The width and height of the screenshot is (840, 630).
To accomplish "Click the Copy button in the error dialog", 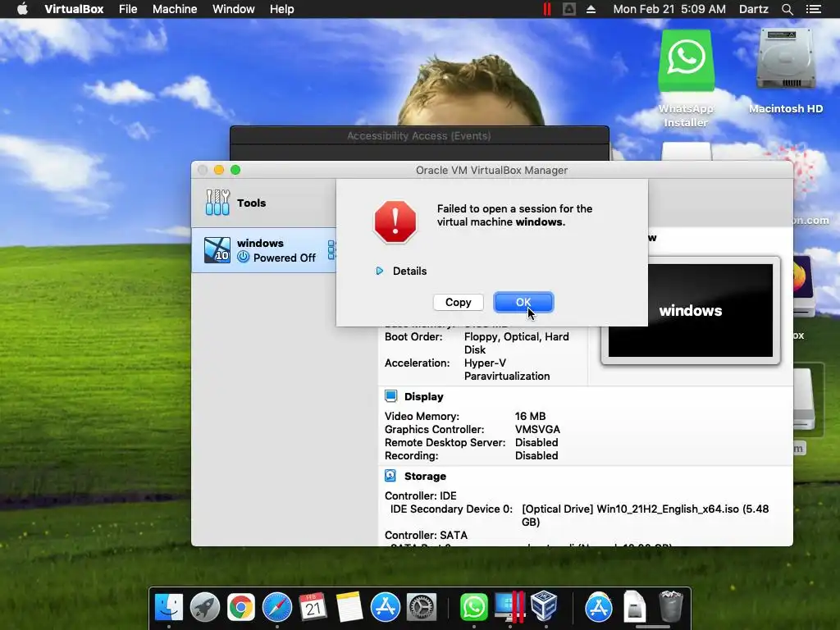I will click(x=458, y=302).
